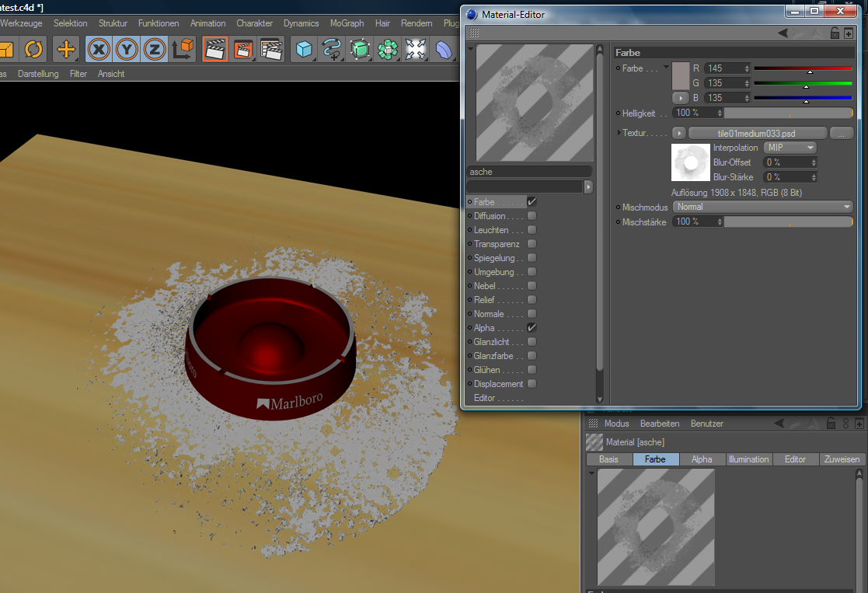Disable the Alpha channel checkbox
This screenshot has height=593, width=868.
(x=532, y=328)
